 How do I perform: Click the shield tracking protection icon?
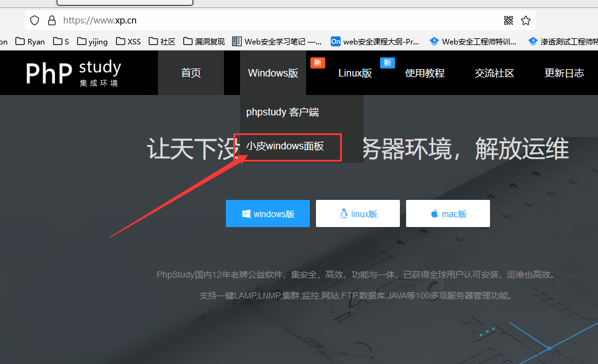tap(35, 20)
